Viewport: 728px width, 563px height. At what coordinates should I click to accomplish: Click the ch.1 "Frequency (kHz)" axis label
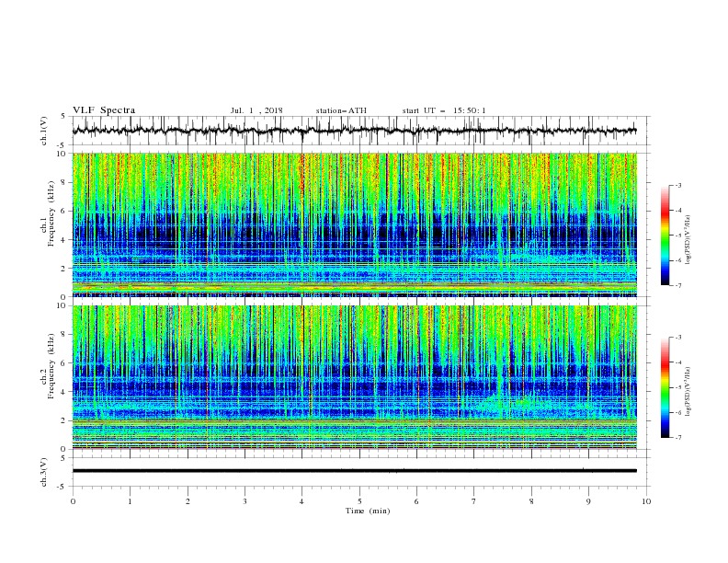click(51, 214)
